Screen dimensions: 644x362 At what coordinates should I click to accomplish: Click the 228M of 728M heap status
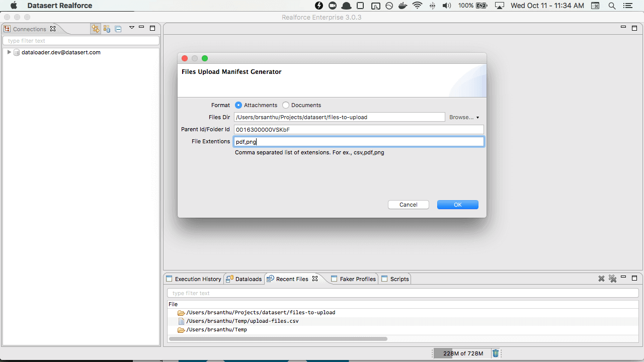(463, 353)
